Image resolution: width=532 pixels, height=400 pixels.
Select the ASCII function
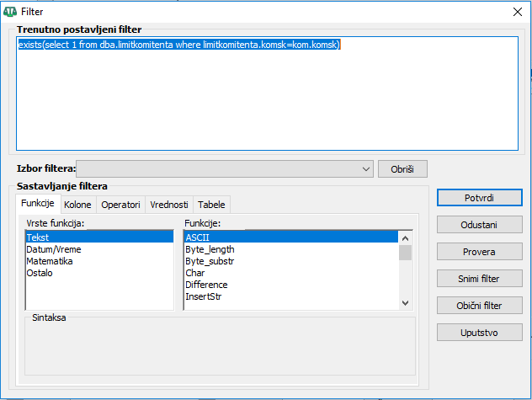(x=291, y=237)
